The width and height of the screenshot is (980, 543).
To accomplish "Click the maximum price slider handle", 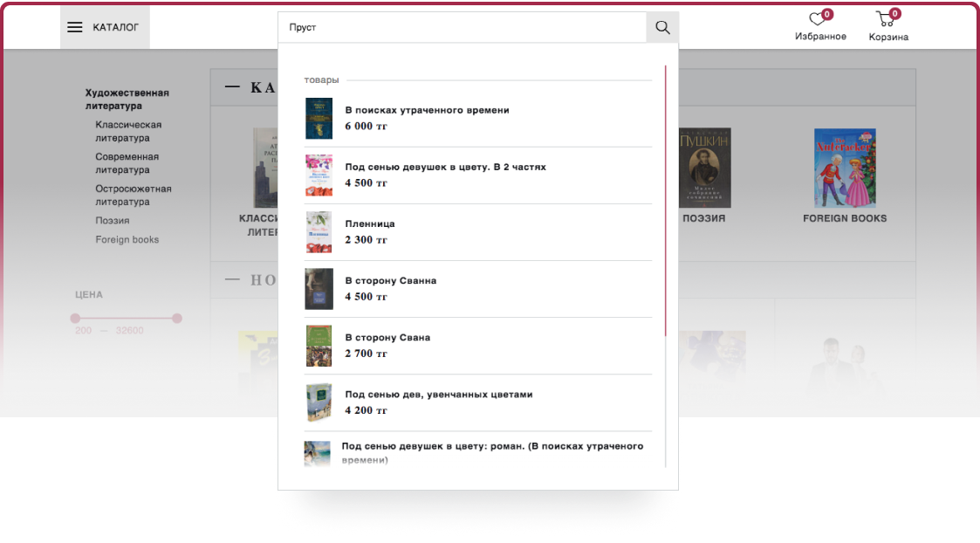I will click(177, 319).
